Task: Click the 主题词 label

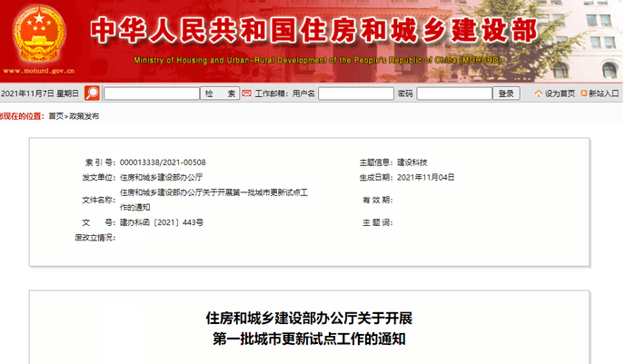Action: click(x=378, y=222)
